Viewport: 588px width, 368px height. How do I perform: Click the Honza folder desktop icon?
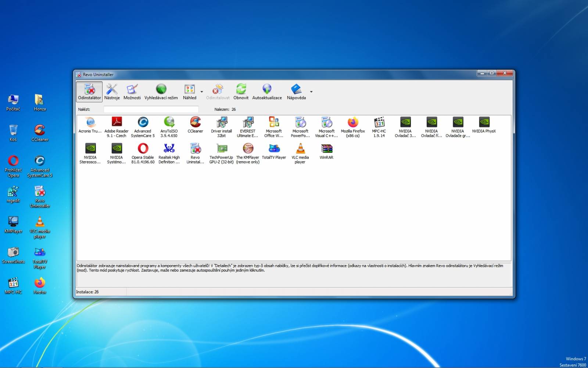pyautogui.click(x=40, y=103)
